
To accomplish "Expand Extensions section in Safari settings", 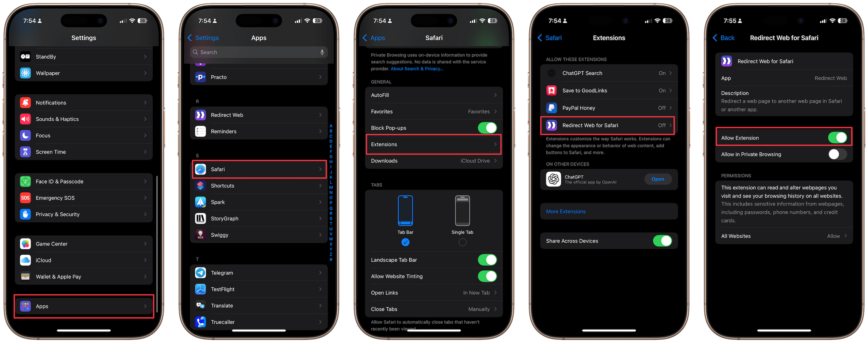I will [433, 144].
